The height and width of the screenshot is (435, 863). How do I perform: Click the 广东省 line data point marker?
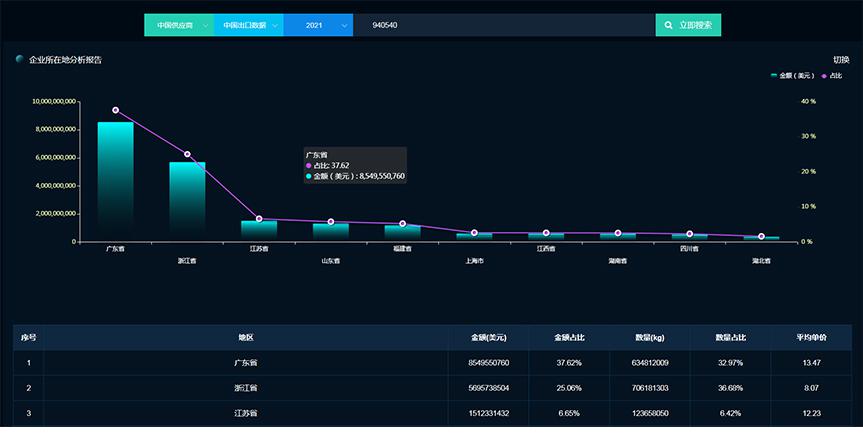115,110
